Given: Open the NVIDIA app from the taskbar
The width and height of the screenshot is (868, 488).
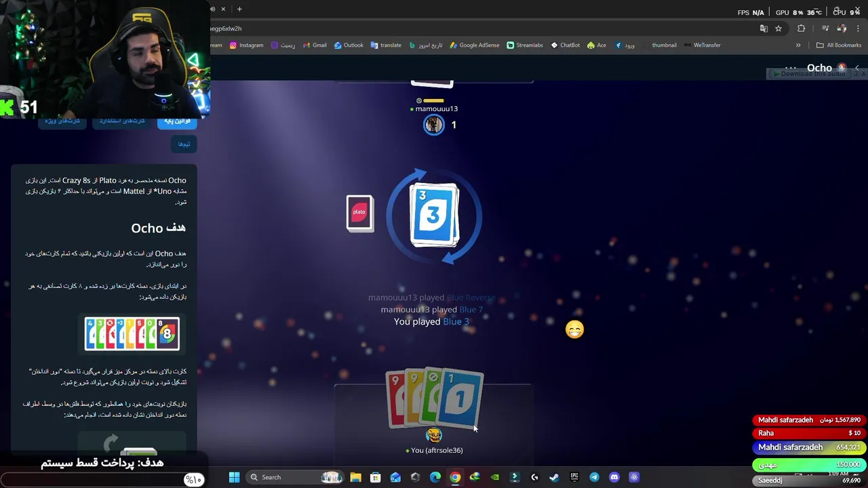Looking at the screenshot, I should point(495,477).
